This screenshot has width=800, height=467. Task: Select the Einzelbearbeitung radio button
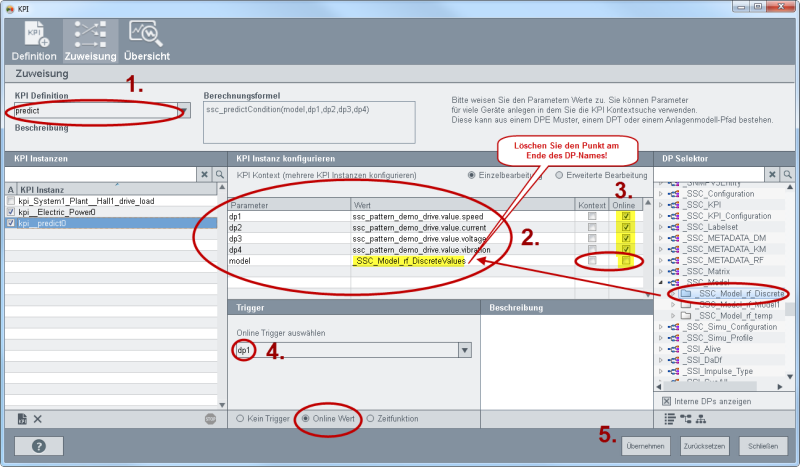[471, 175]
